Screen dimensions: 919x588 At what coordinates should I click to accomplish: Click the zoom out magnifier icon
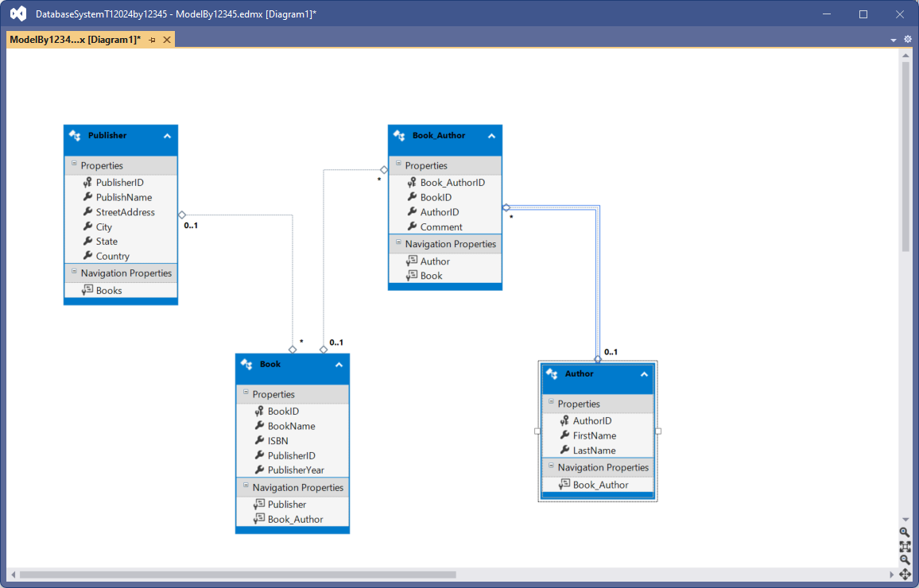tap(905, 559)
